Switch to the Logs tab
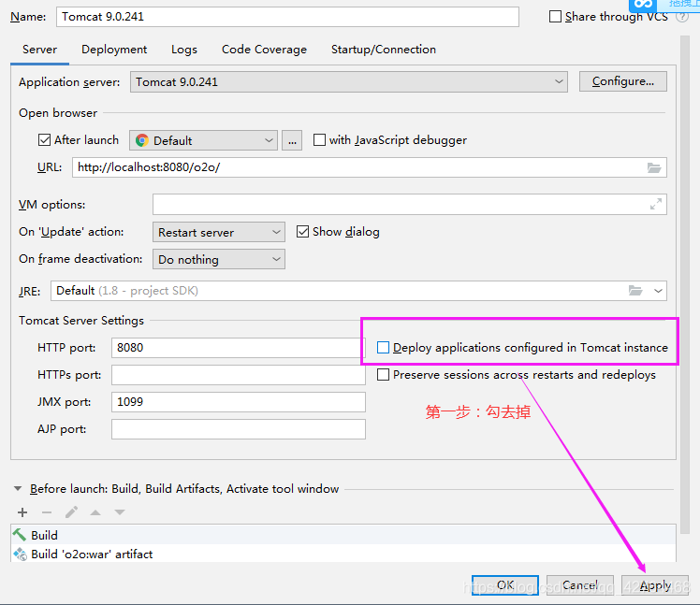Viewport: 700px width, 605px height. 184,49
